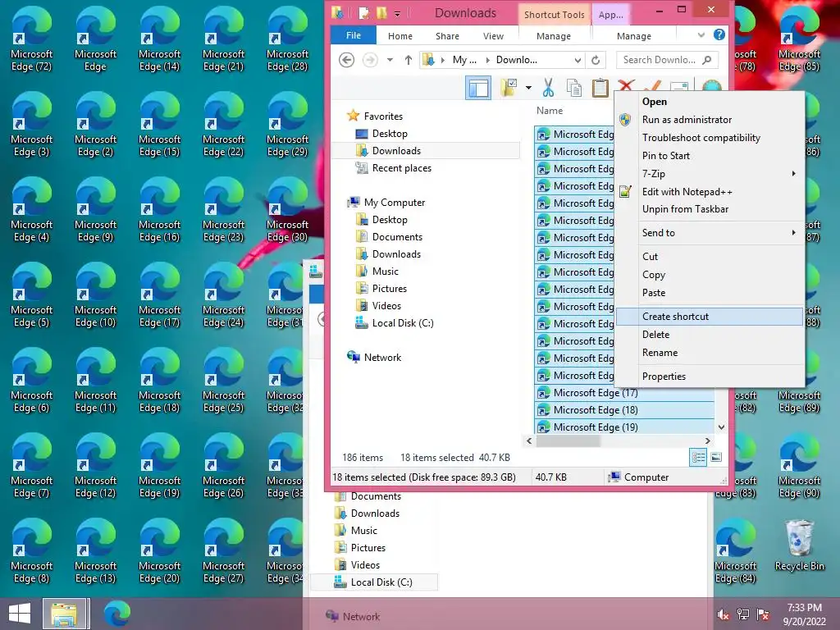
Task: Select Recent places in Favorites
Action: click(x=401, y=167)
